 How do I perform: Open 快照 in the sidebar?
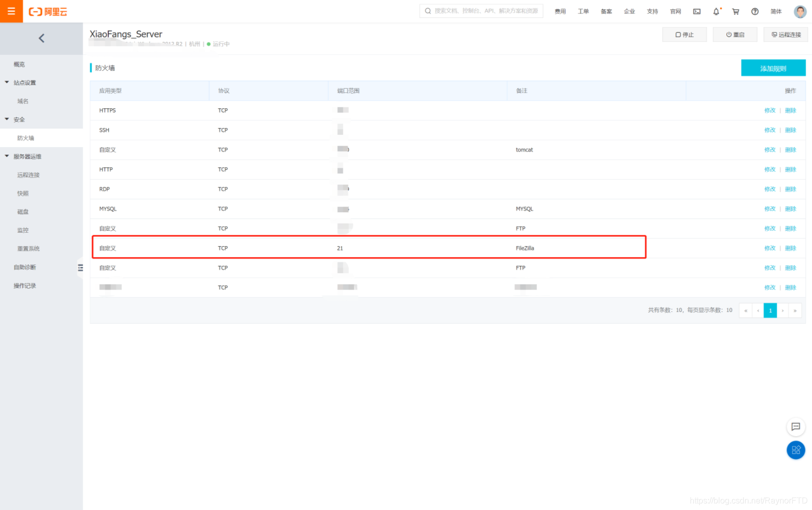23,194
